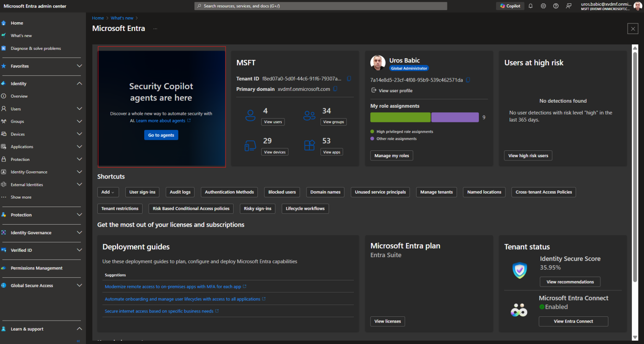Open the settings gear
644x344 pixels.
point(543,5)
